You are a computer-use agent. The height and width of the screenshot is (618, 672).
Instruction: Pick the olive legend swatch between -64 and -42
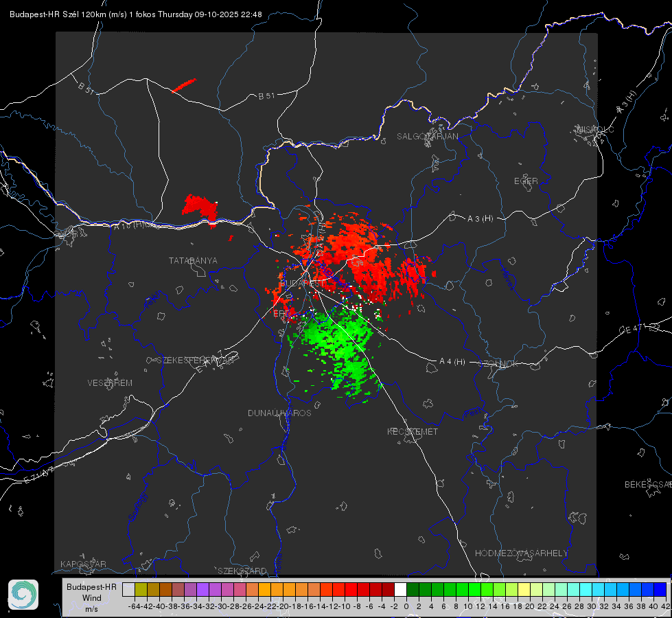pyautogui.click(x=141, y=590)
